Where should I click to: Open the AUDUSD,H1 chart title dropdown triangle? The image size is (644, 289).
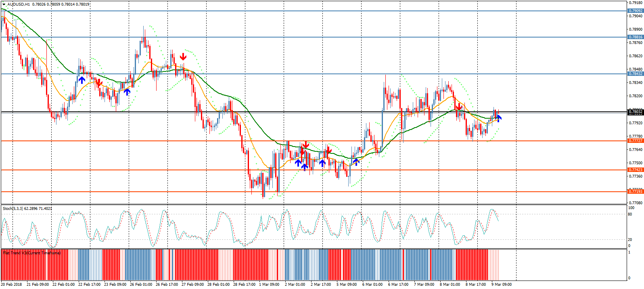pyautogui.click(x=4, y=4)
